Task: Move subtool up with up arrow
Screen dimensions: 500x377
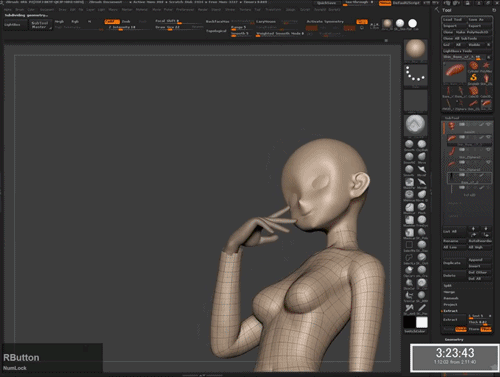Action: [473, 229]
